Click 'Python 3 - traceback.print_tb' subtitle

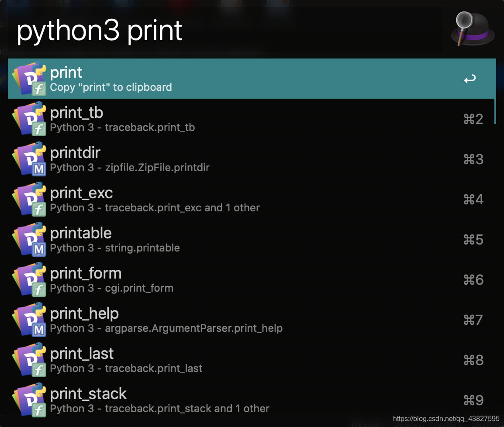(122, 127)
